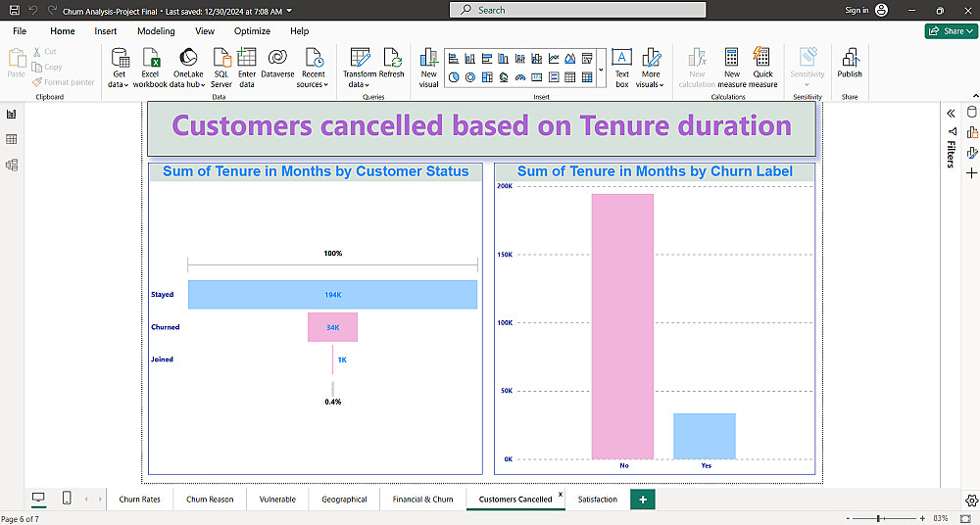Adjust the zoom slider
Screen dimensions: 980x525
click(879, 518)
